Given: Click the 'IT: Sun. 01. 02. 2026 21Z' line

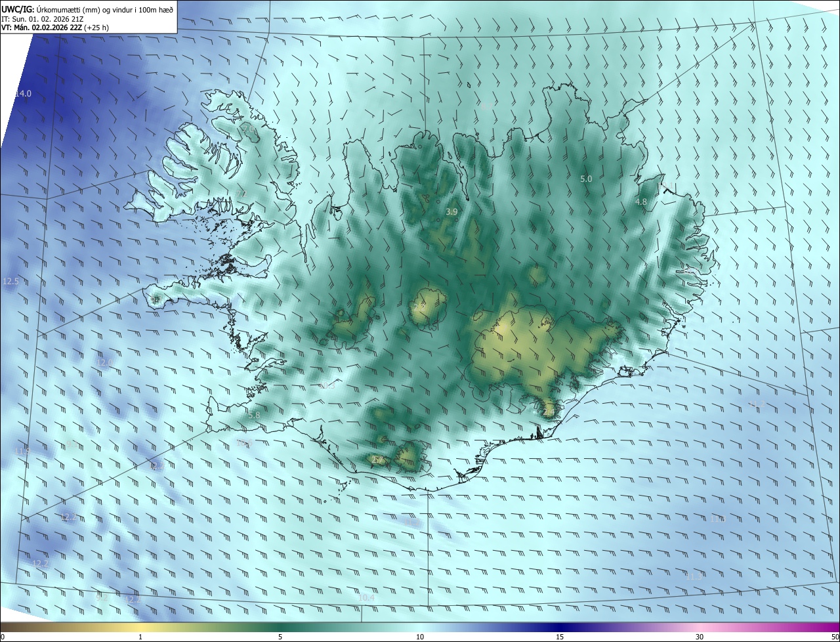Looking at the screenshot, I should (42, 19).
